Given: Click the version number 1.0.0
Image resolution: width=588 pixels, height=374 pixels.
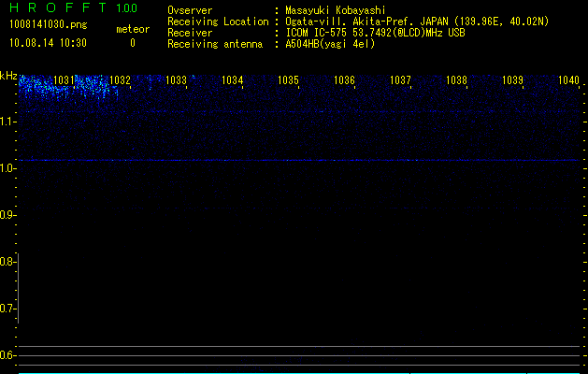Looking at the screenshot, I should click(127, 8).
